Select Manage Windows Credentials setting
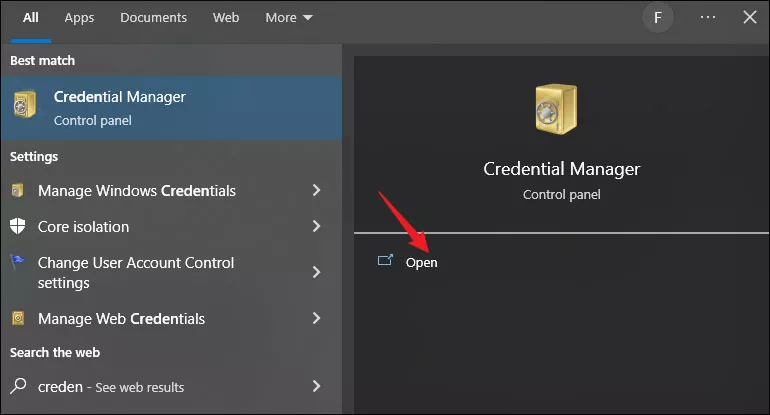 click(x=171, y=191)
